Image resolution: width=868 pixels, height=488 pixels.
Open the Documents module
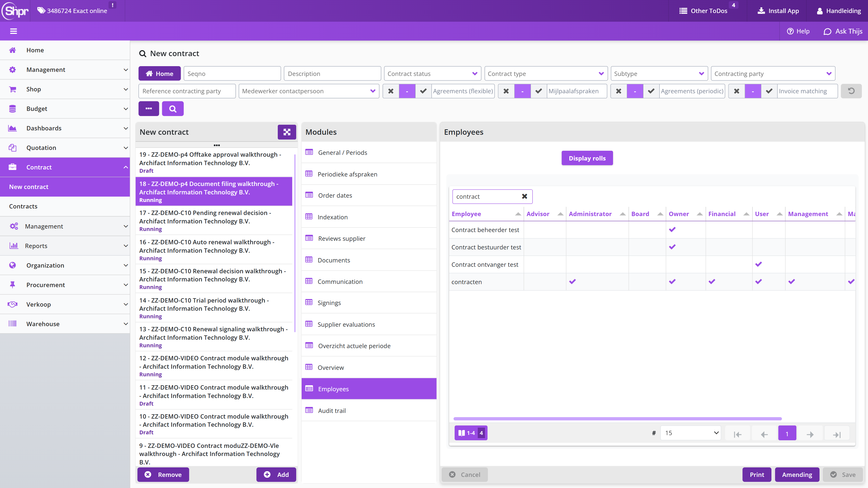pos(369,260)
